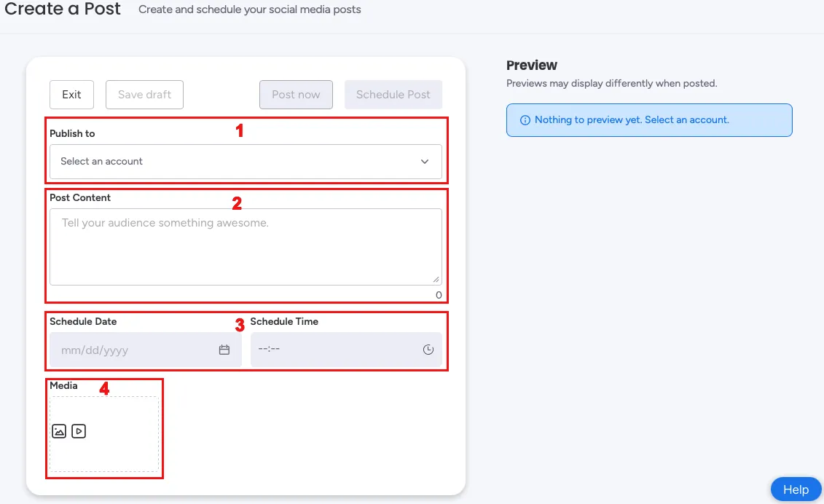Expand the Select an account dropdown

pyautogui.click(x=246, y=162)
